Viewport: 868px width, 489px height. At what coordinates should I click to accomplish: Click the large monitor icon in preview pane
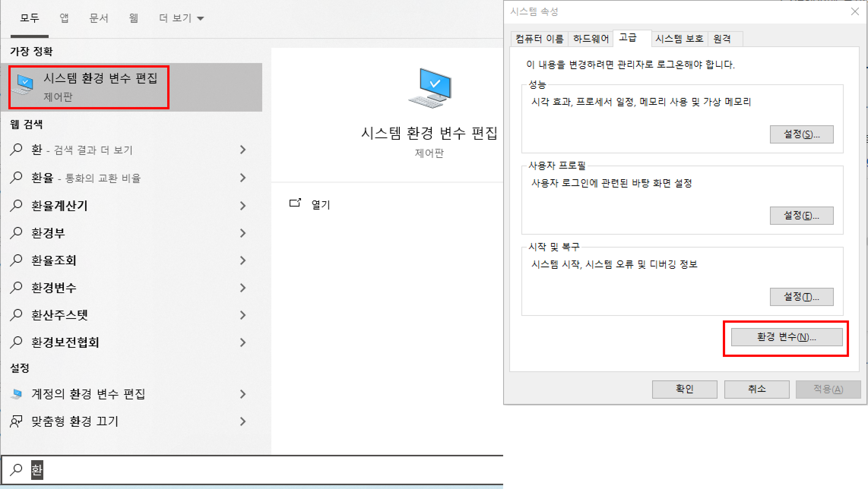point(430,88)
